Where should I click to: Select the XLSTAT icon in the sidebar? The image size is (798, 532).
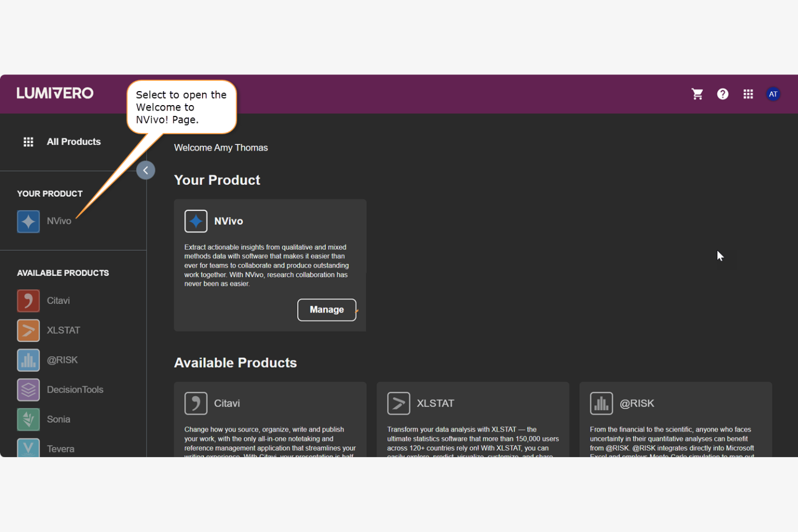point(28,330)
